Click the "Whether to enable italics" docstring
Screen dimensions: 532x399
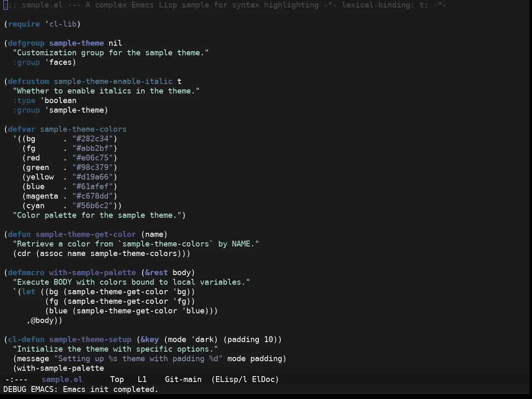pos(106,91)
